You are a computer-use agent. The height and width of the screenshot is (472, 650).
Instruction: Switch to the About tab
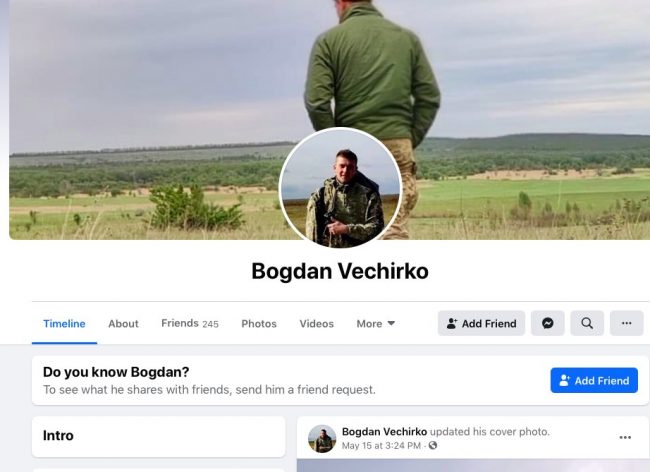pos(123,324)
